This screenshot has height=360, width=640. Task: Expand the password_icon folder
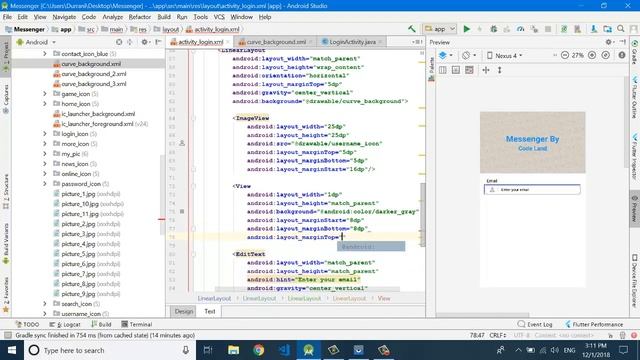[45, 184]
